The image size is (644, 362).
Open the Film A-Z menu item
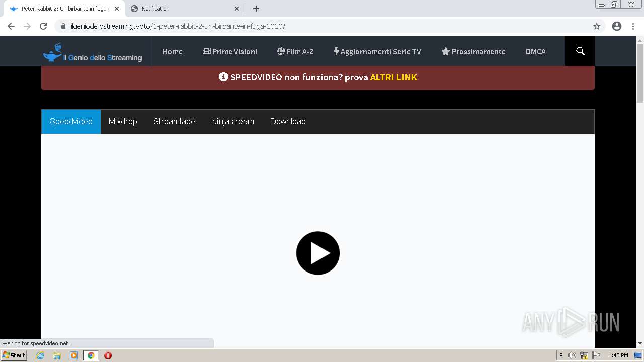pyautogui.click(x=295, y=51)
